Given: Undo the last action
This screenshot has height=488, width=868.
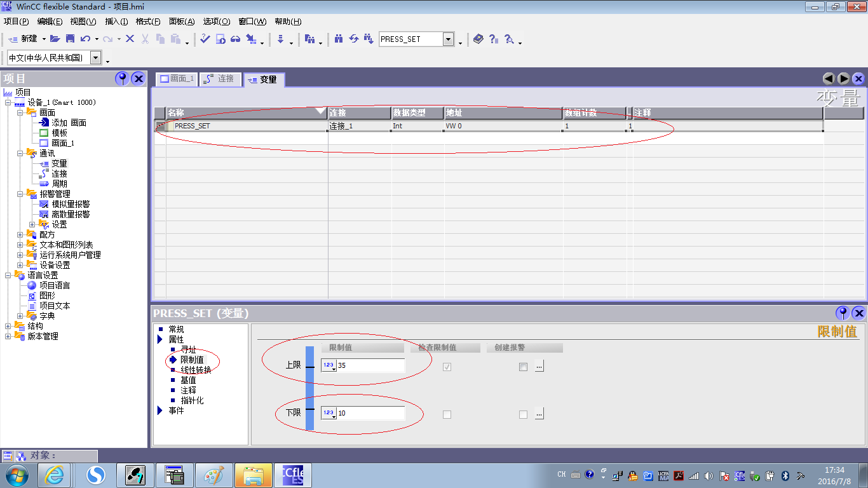Looking at the screenshot, I should [85, 39].
